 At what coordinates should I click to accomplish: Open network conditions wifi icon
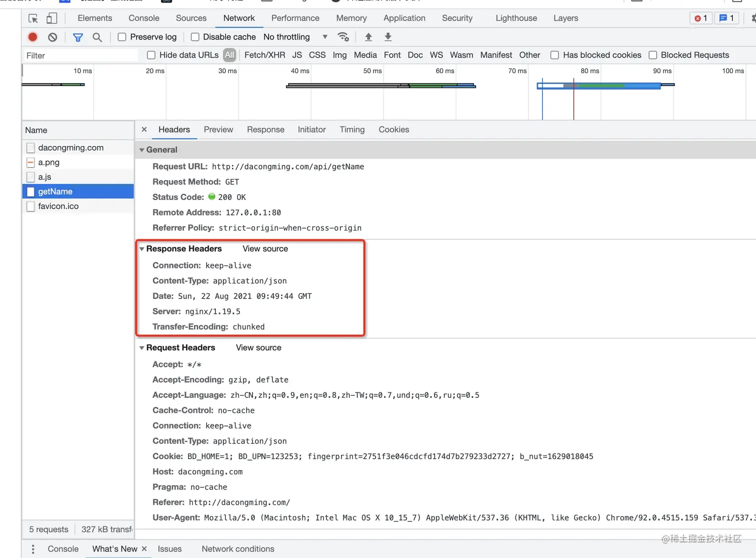[x=343, y=37]
